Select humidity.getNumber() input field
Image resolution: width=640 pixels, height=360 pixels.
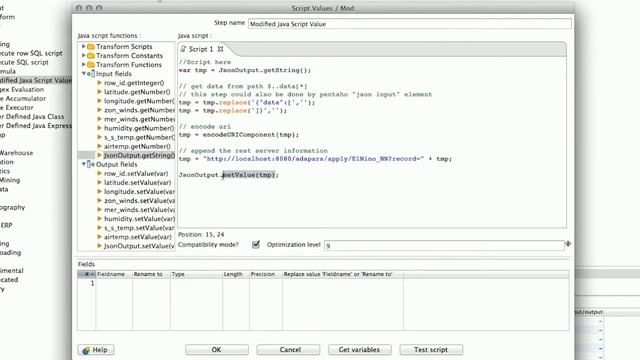click(139, 128)
